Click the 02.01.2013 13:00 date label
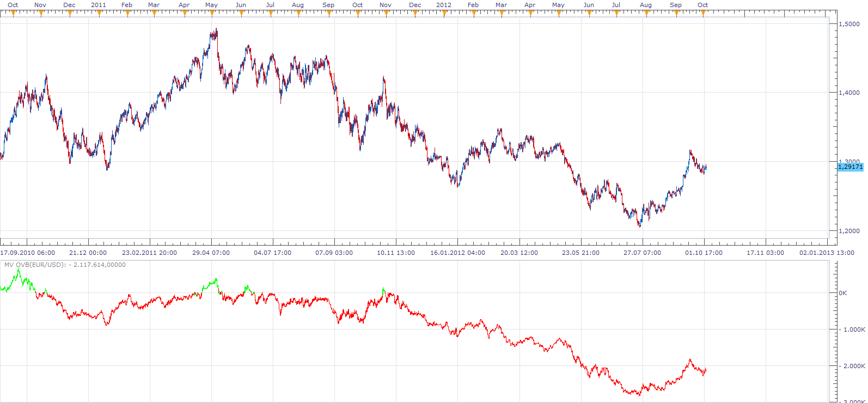 coord(827,253)
